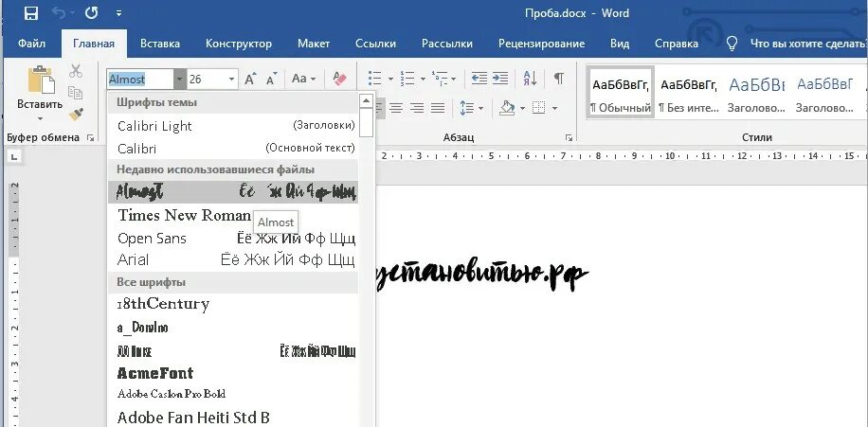Clear all formatting with the eraser icon
This screenshot has height=427, width=868.
339,79
